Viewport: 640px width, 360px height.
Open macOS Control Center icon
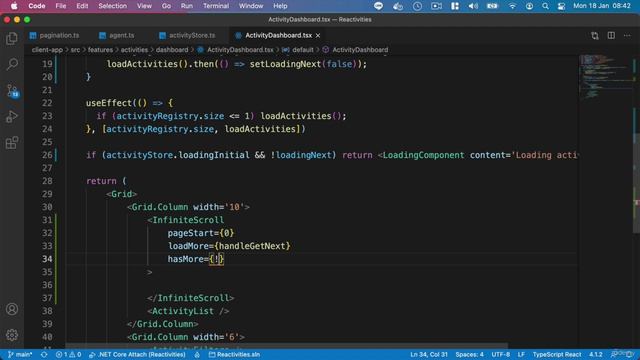click(x=562, y=6)
